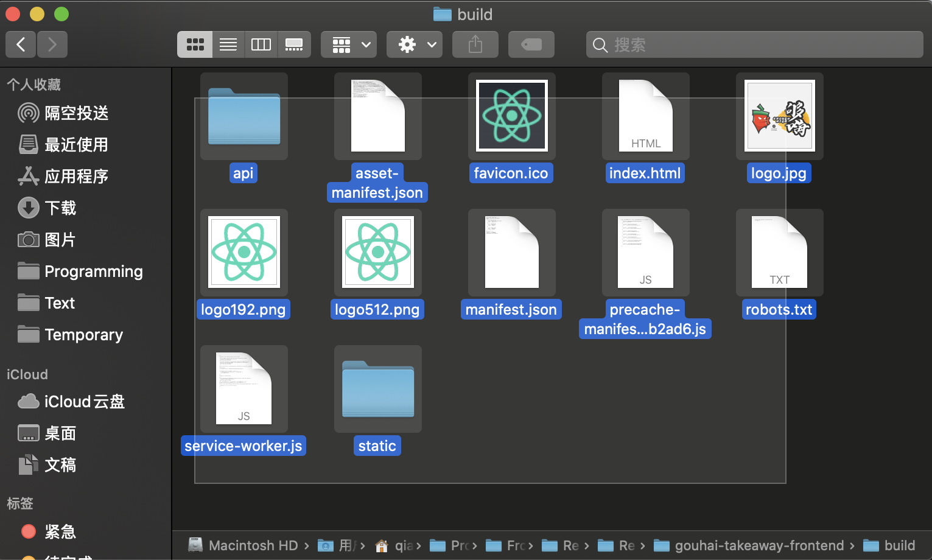Click the forward navigation arrow
The image size is (932, 560).
coord(52,44)
